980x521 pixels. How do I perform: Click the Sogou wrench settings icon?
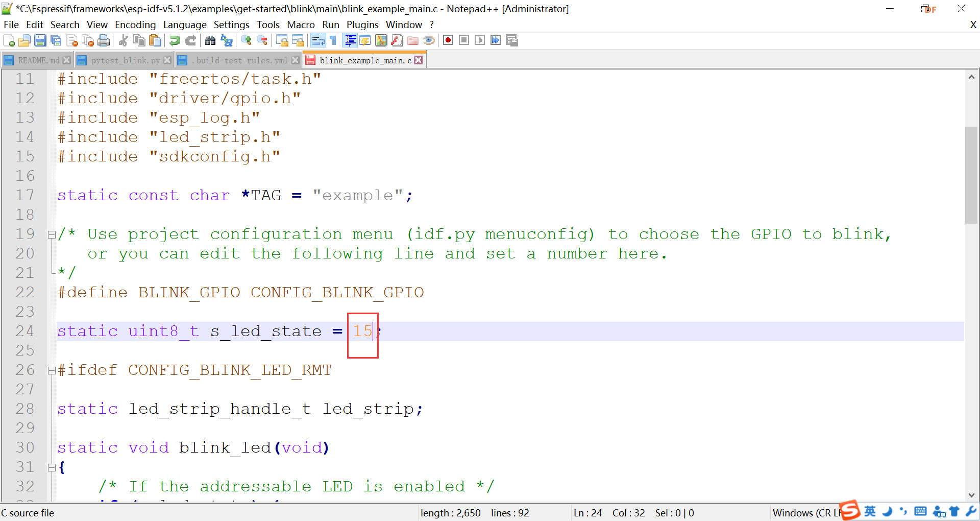tap(970, 511)
